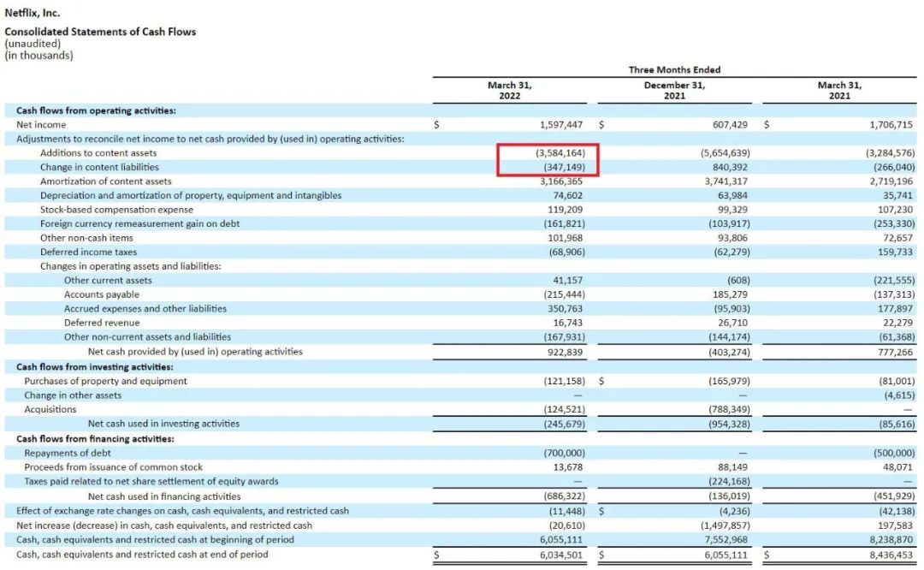Select the value (3,584,164)
Viewport: 924px width, 570px height.
[560, 153]
